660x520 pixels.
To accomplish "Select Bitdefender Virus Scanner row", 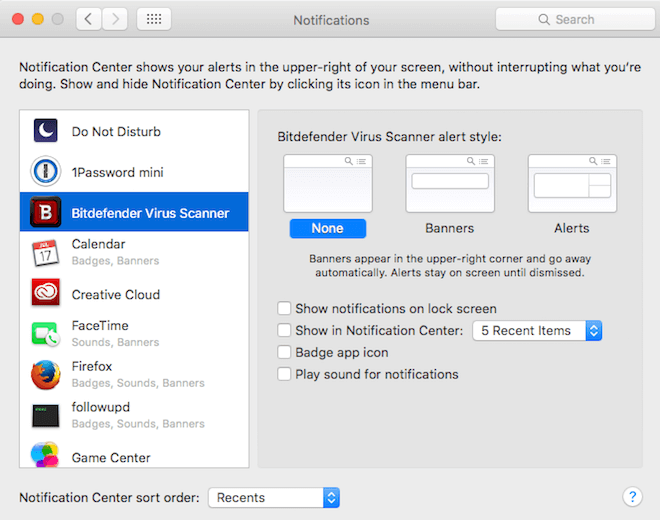I will click(134, 212).
